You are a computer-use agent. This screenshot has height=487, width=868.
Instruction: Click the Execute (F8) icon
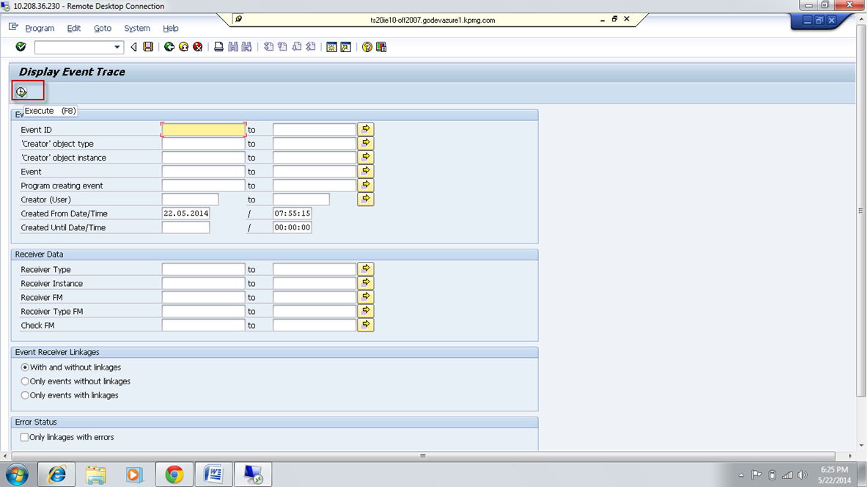click(x=20, y=90)
